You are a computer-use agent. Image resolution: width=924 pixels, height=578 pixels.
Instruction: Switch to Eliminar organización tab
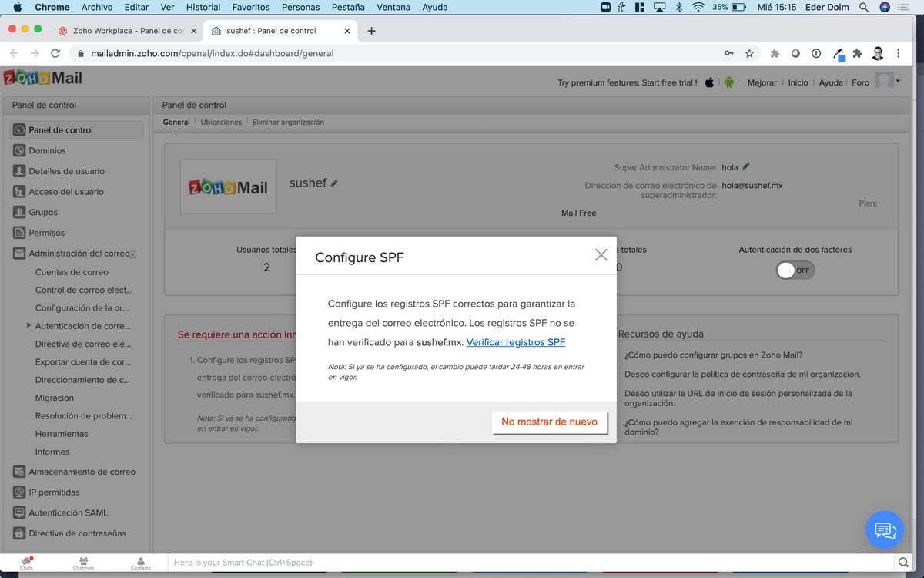(288, 122)
